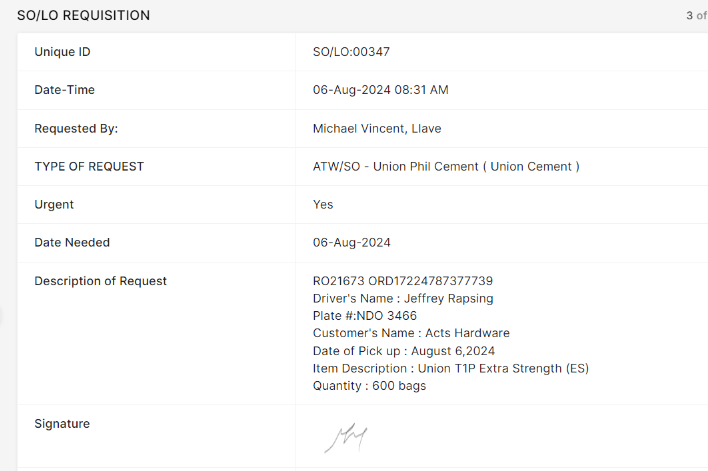Click the customer's name Acts Hardware line
This screenshot has height=471, width=708.
point(411,333)
